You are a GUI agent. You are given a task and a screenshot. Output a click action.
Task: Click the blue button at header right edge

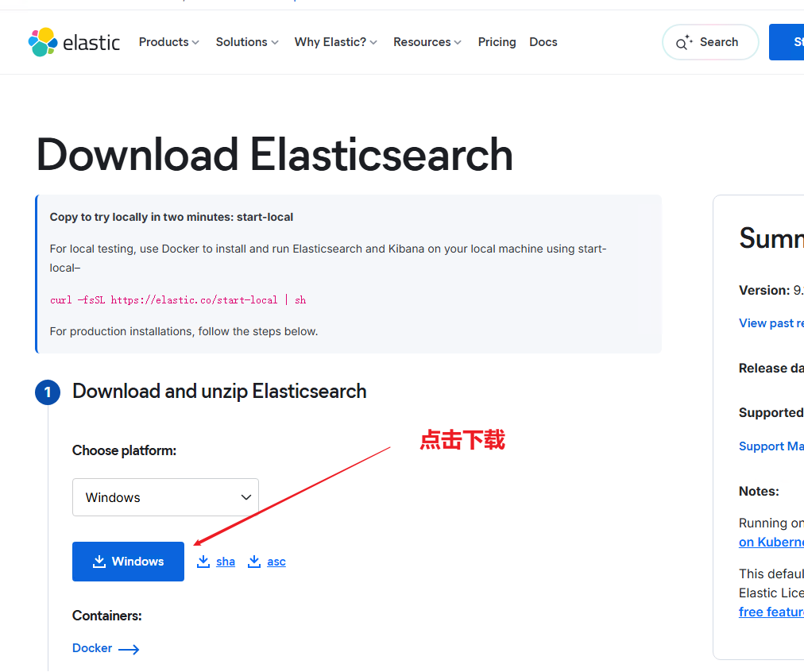[787, 42]
